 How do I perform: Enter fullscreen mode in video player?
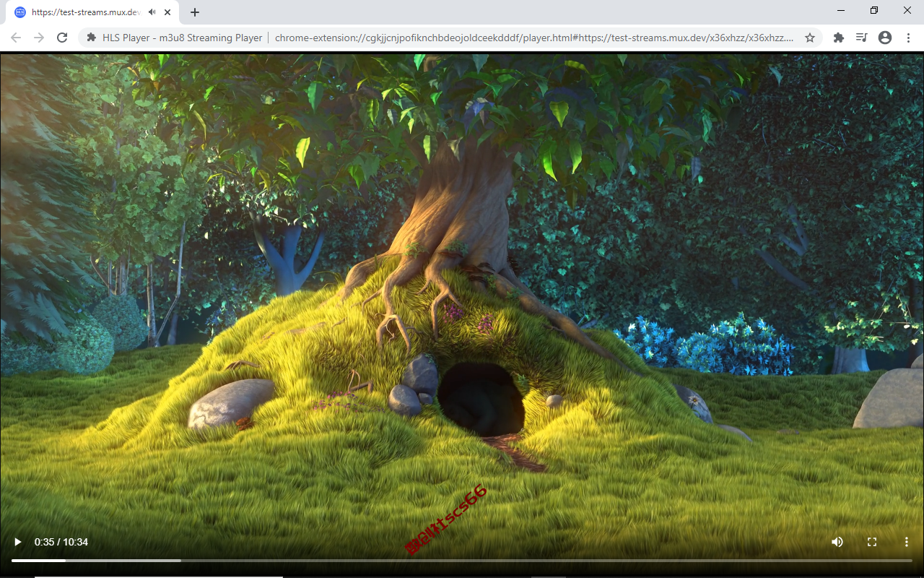(x=872, y=542)
